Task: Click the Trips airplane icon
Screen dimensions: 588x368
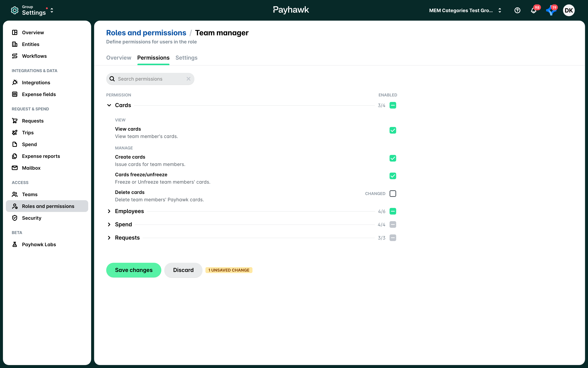Action: coord(15,132)
